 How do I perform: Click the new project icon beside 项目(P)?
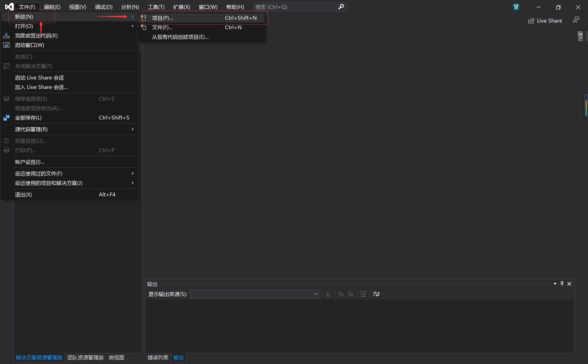pyautogui.click(x=144, y=18)
